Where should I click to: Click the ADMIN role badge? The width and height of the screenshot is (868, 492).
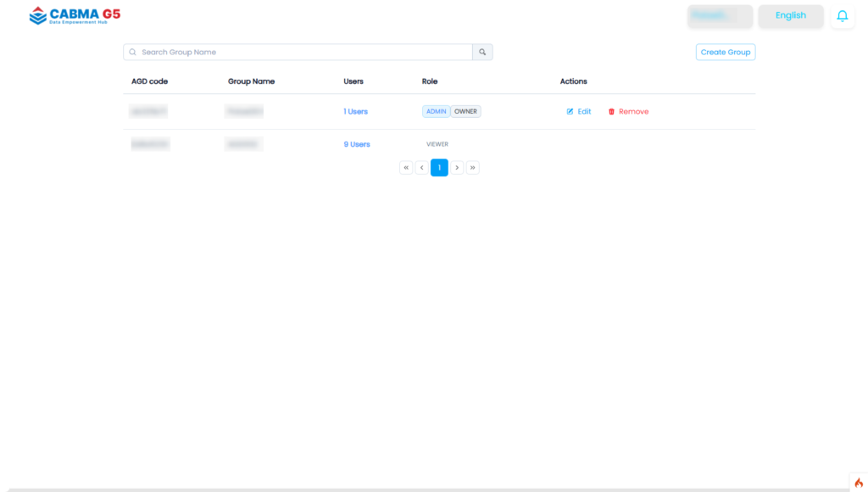click(x=436, y=112)
